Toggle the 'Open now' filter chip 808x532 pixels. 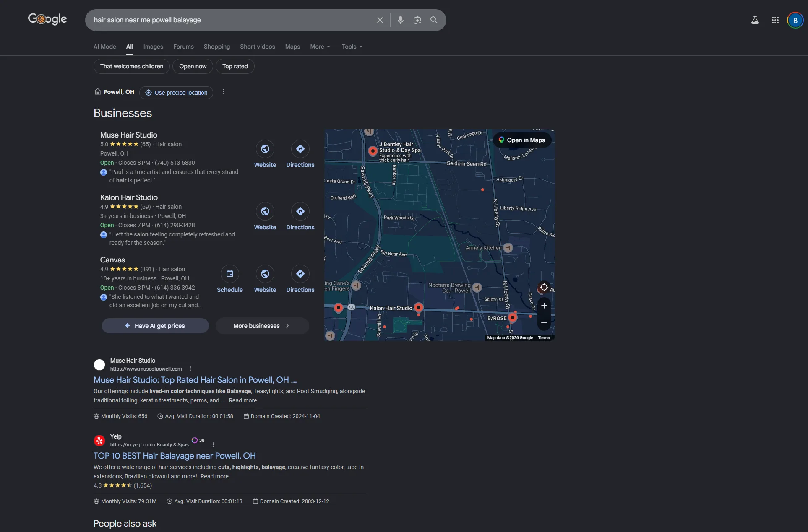click(193, 66)
